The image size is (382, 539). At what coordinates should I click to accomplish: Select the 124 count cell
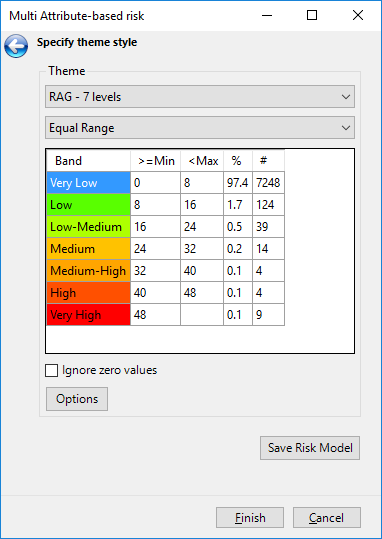[x=268, y=205]
